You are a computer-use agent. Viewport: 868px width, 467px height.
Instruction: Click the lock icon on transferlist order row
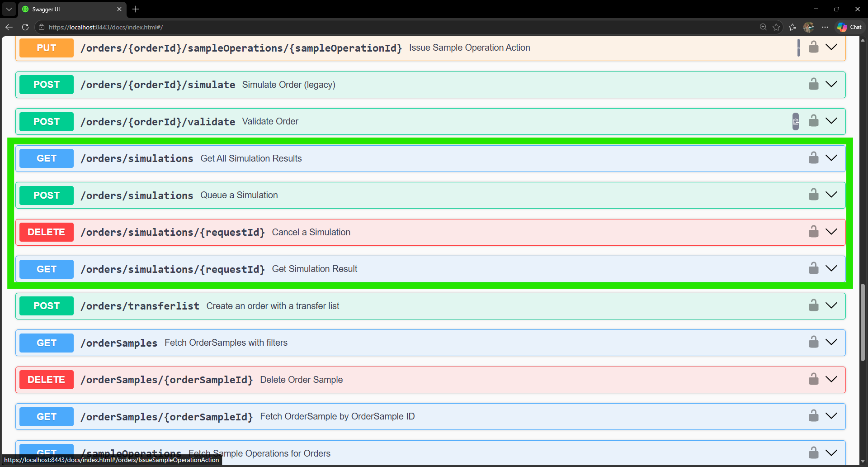click(x=814, y=305)
